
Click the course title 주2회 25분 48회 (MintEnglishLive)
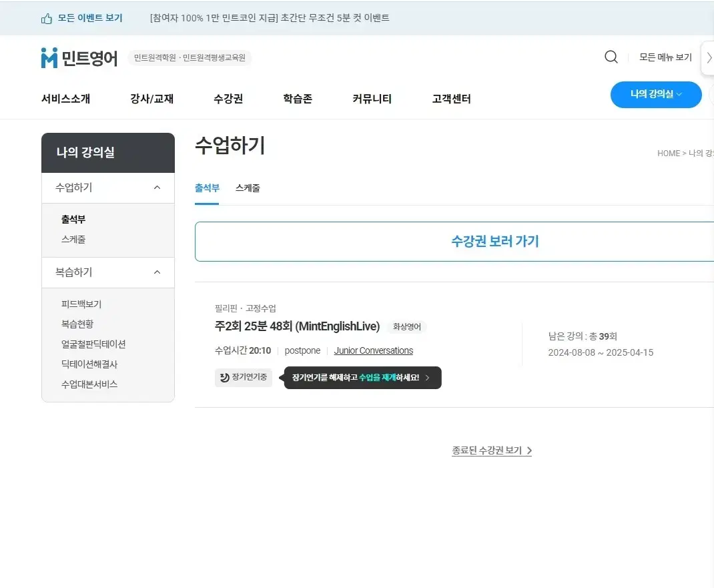coord(298,326)
